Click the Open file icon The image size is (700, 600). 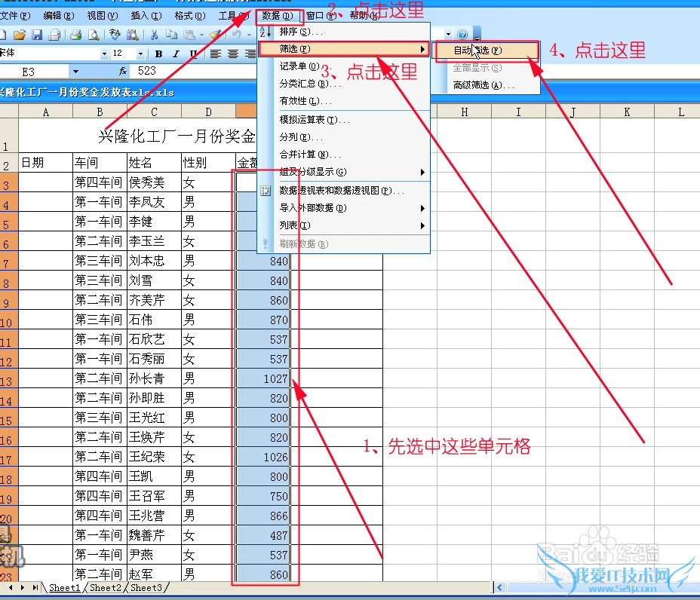pos(19,35)
